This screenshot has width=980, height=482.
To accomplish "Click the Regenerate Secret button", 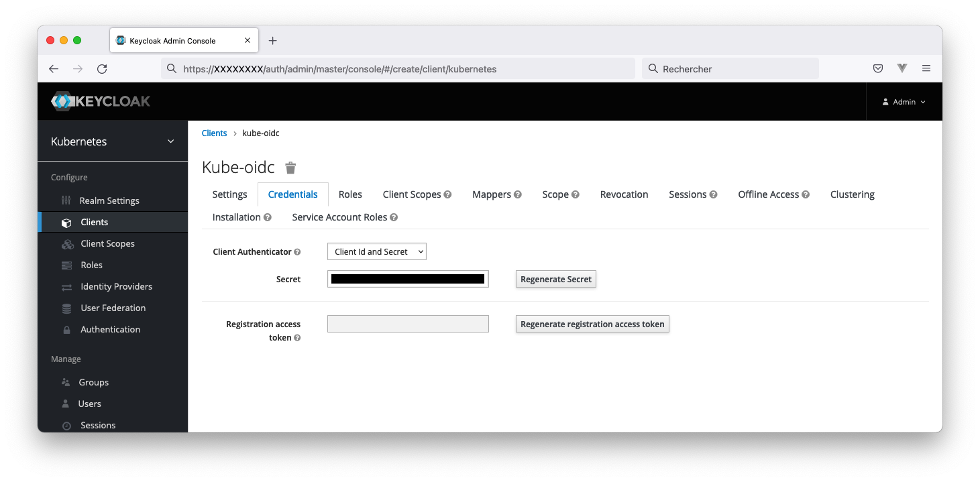I will click(555, 280).
